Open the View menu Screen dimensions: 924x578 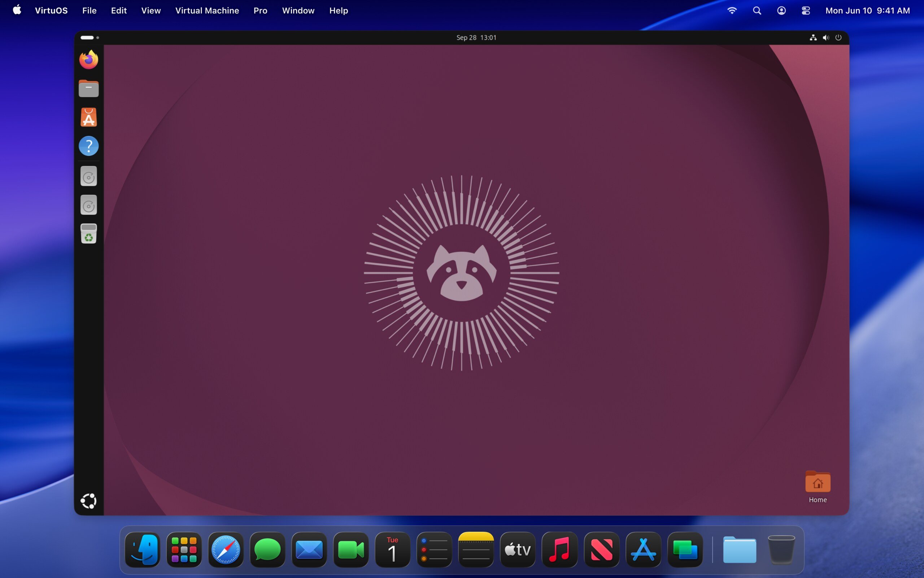tap(151, 11)
